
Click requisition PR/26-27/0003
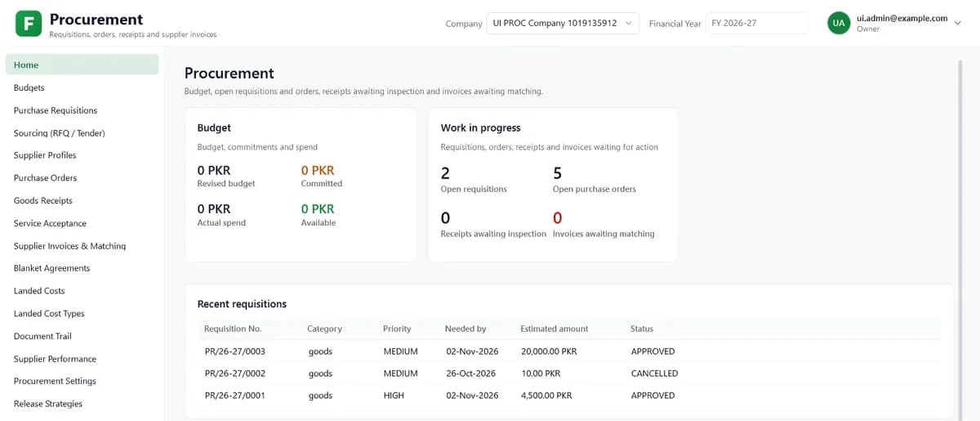pyautogui.click(x=234, y=352)
